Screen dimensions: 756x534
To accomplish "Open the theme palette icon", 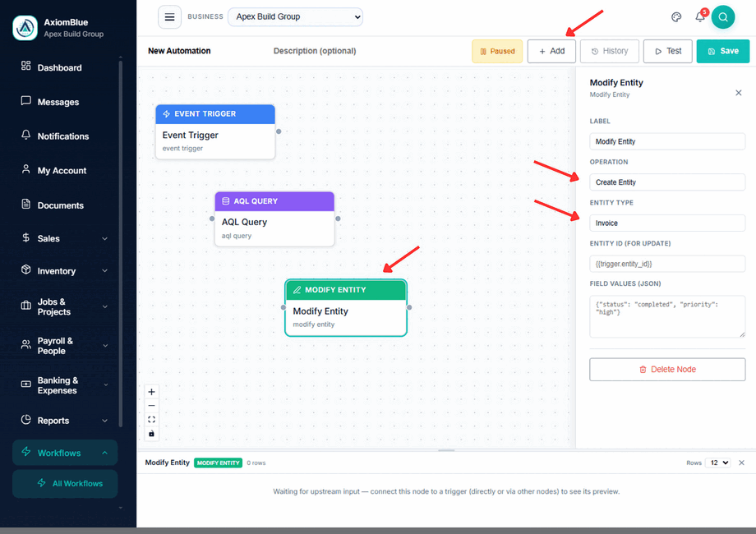I will point(676,17).
